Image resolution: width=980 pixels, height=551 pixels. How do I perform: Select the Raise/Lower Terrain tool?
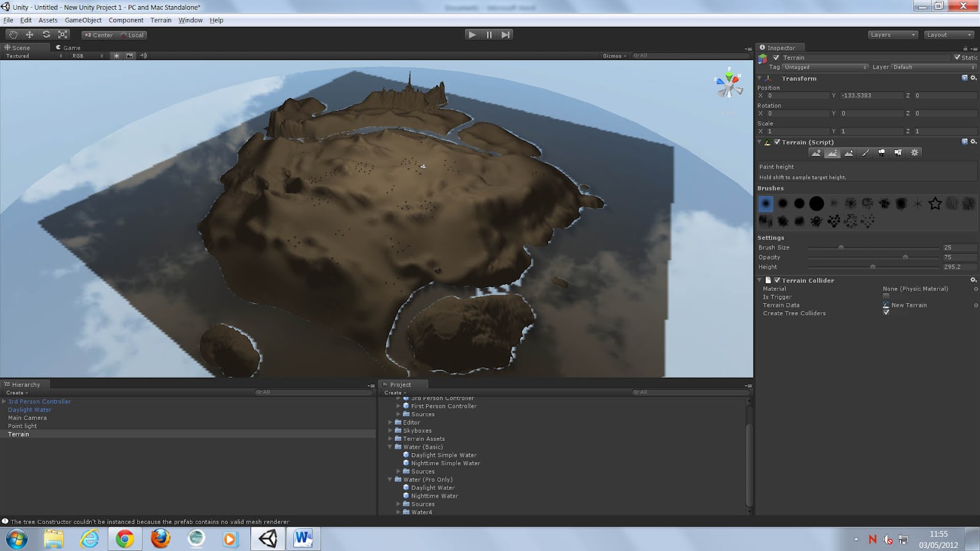click(x=816, y=152)
